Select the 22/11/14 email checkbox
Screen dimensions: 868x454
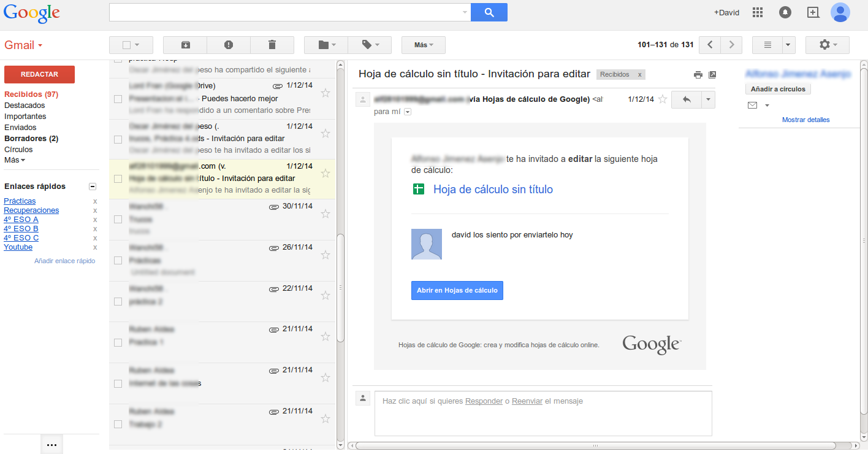coord(118,301)
